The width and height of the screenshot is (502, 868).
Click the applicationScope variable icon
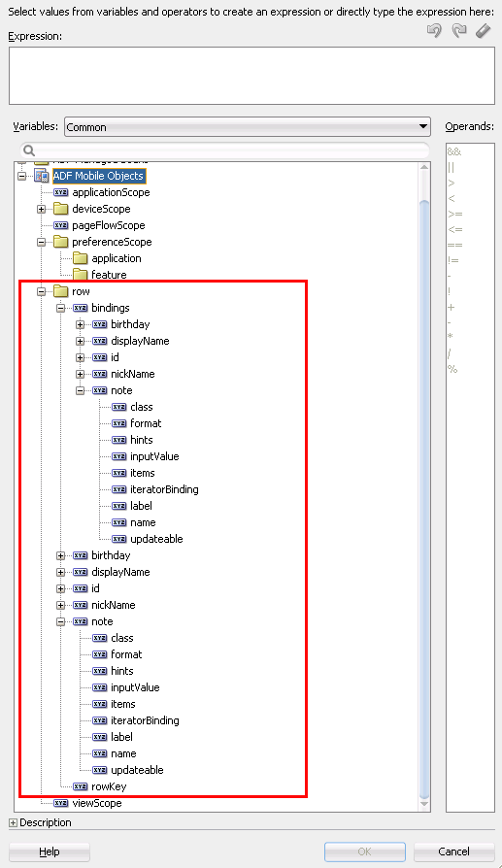61,192
